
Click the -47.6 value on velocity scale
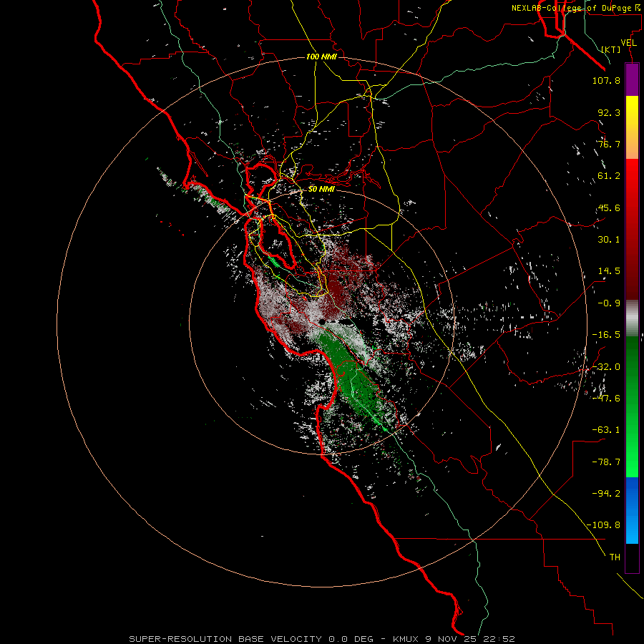[x=606, y=399]
